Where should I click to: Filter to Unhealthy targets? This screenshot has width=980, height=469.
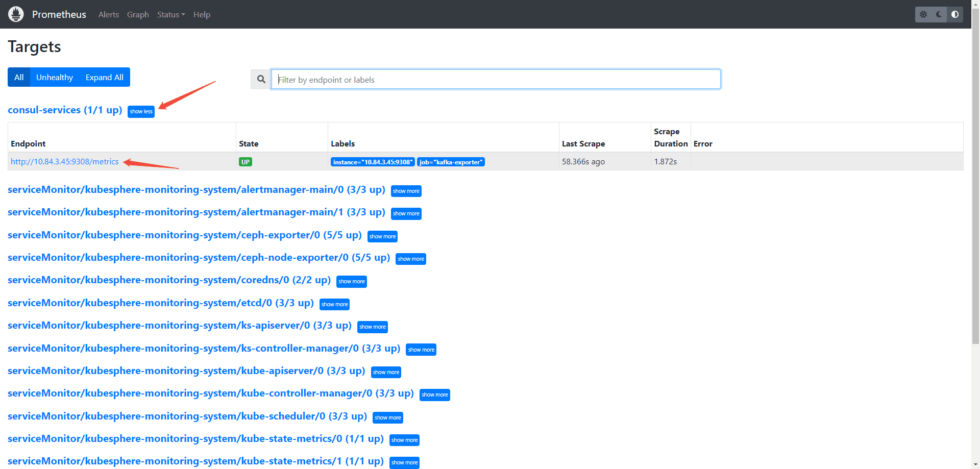55,77
